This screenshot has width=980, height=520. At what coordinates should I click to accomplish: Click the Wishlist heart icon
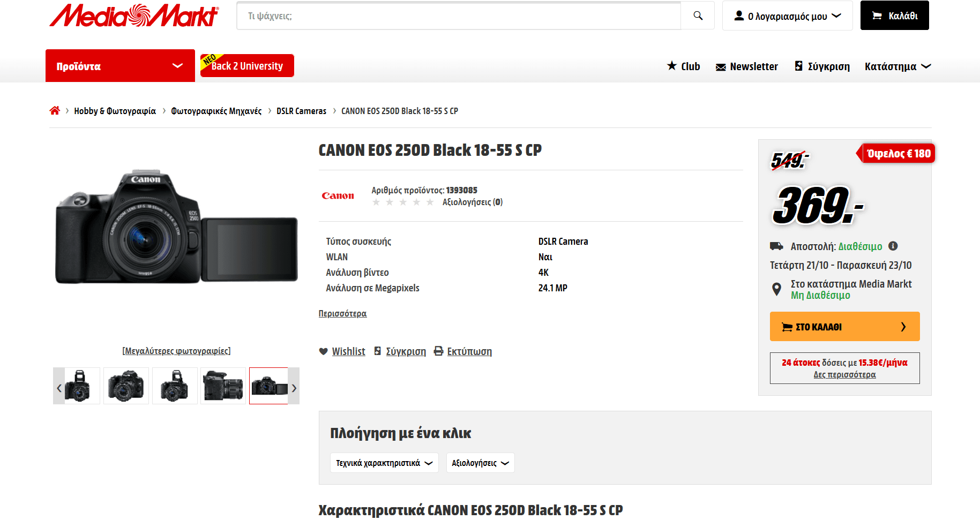point(323,351)
